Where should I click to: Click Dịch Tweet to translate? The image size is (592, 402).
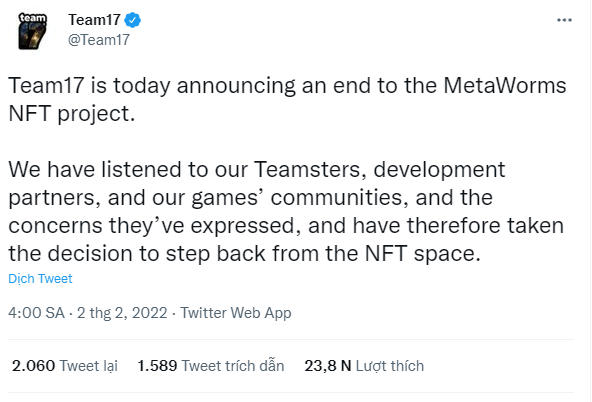40,279
